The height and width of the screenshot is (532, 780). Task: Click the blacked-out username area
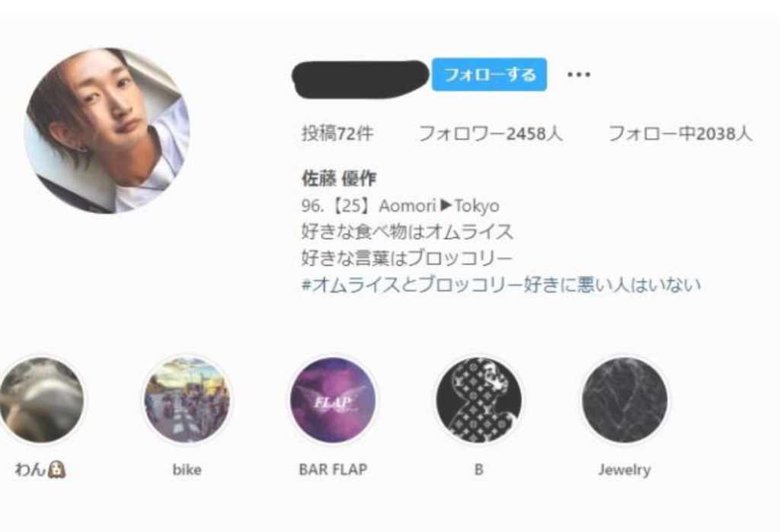click(360, 78)
